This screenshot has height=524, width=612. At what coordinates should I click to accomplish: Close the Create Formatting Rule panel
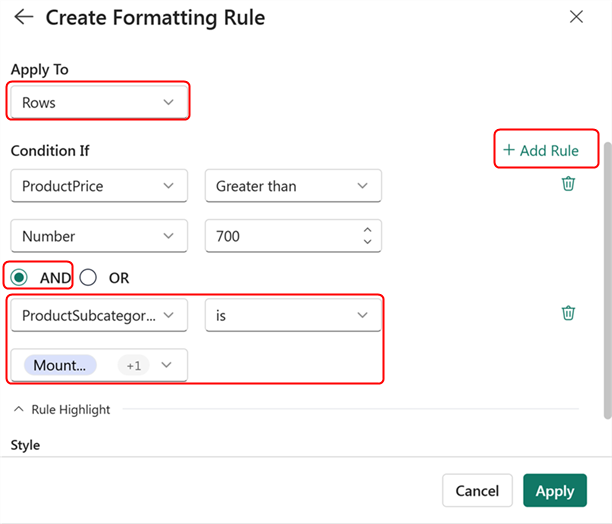(x=576, y=17)
